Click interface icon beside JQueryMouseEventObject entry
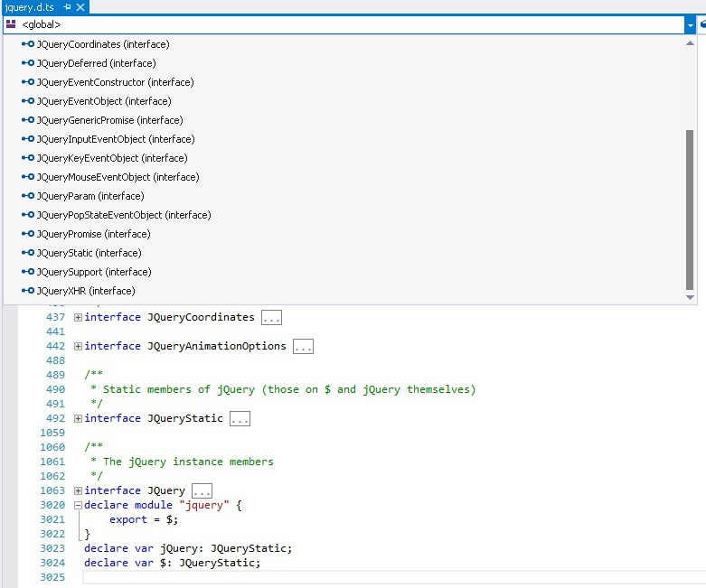 pos(28,177)
